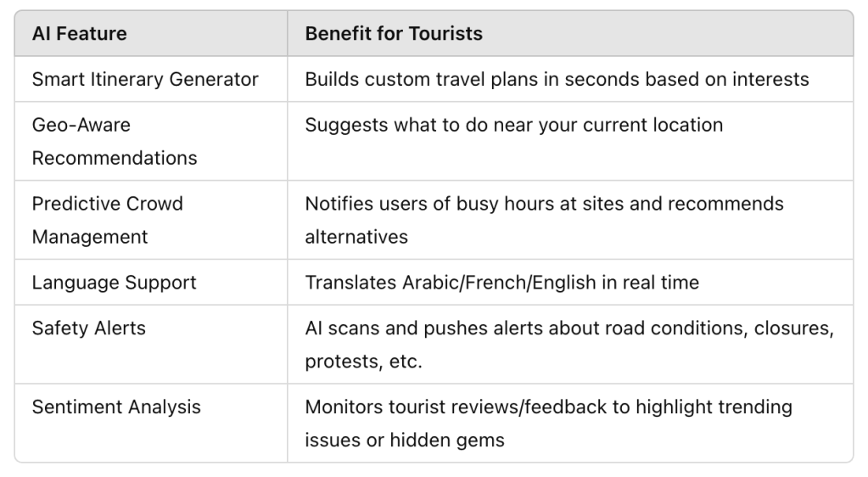This screenshot has width=868, height=477.
Task: Click the word "alternatives" in the table
Action: pos(356,236)
